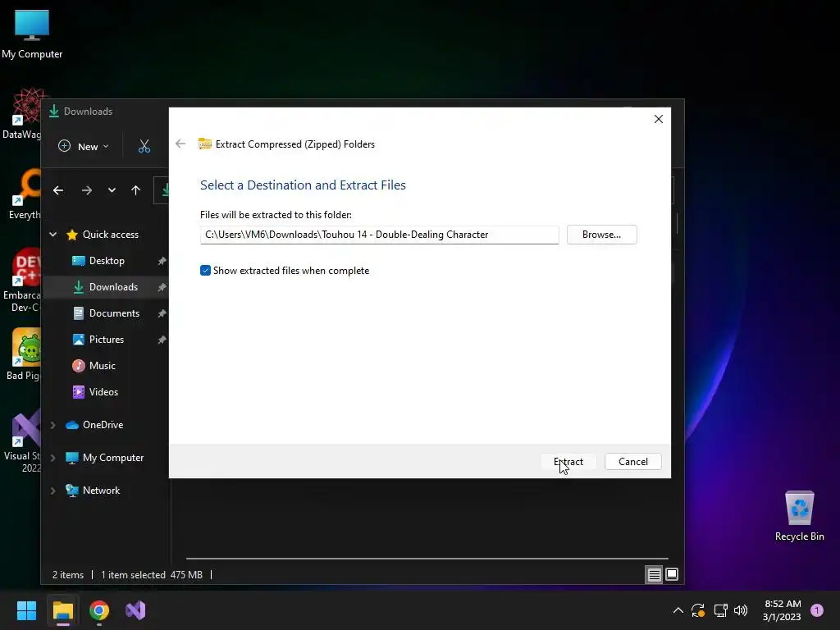Click the Explorer horizontal scrollbar
Image resolution: width=840 pixels, height=630 pixels.
pos(427,558)
